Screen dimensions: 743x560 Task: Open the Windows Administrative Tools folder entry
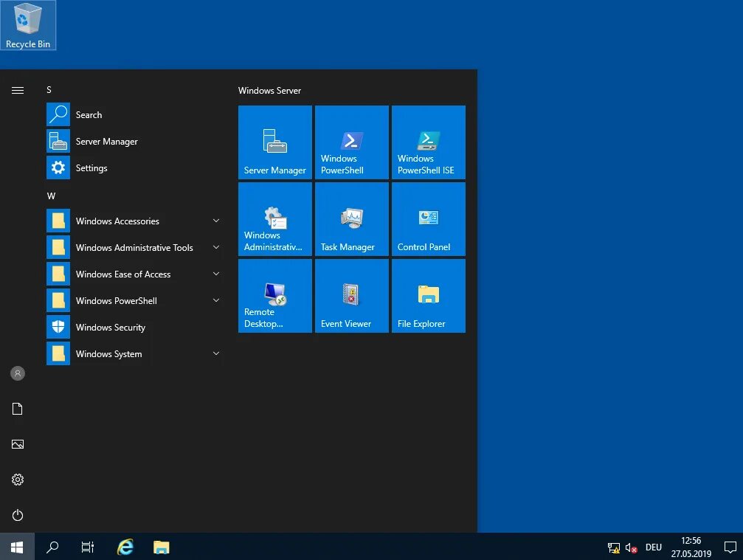[x=134, y=248]
